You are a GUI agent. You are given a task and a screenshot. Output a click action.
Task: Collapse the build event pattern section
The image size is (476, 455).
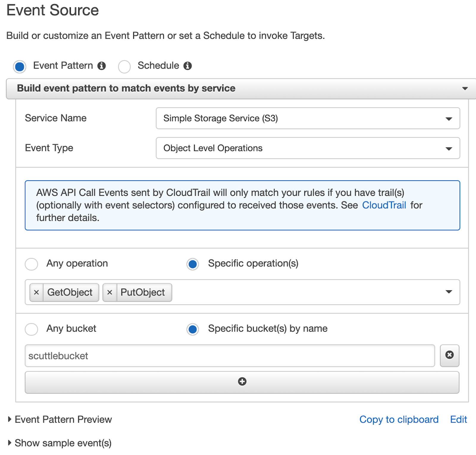click(465, 88)
